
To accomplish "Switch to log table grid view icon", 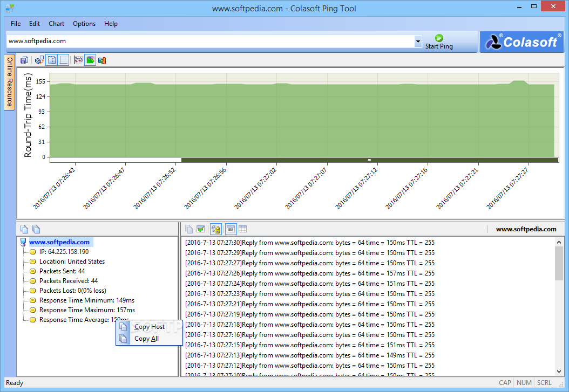I will pos(243,229).
